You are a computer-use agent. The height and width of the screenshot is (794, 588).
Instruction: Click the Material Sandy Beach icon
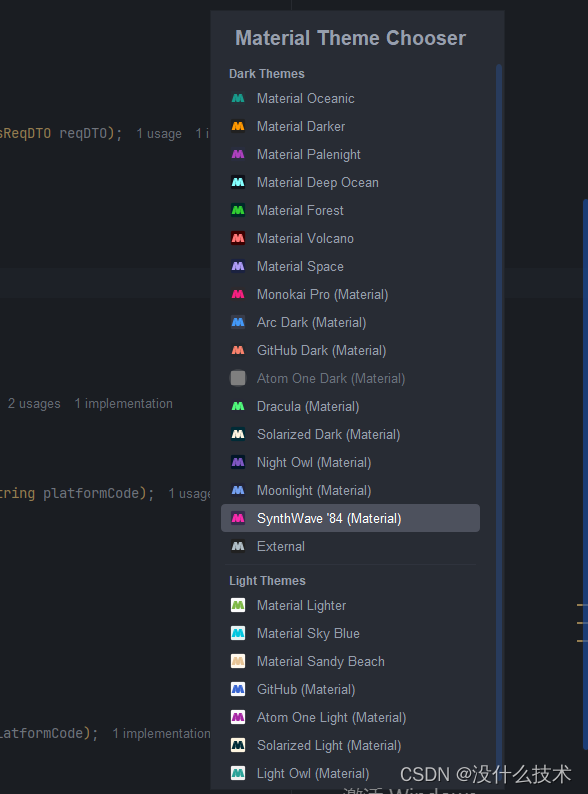click(238, 661)
